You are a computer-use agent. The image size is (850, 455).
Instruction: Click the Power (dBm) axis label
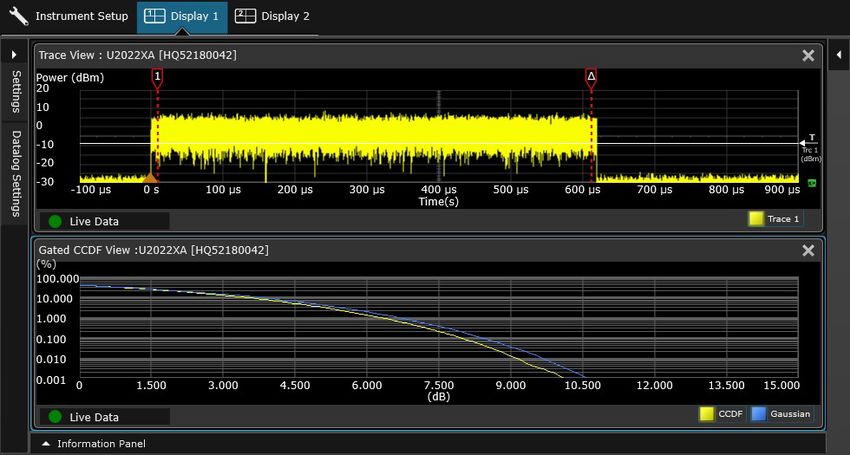coord(70,78)
